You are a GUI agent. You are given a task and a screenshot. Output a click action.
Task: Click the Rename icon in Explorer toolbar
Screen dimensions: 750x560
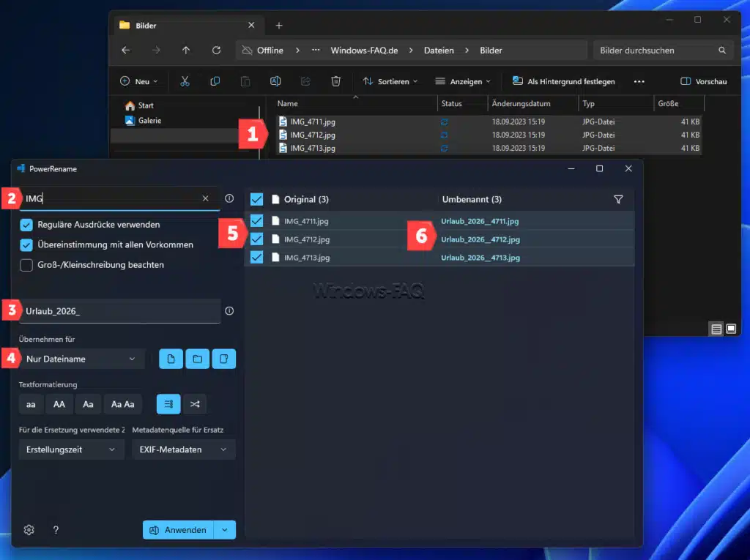[275, 81]
